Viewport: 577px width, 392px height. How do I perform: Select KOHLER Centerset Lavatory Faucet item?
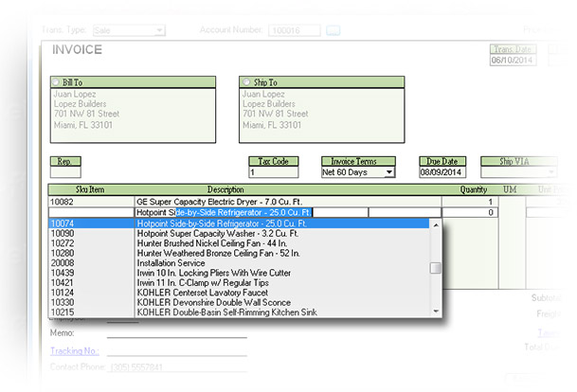[x=239, y=293]
